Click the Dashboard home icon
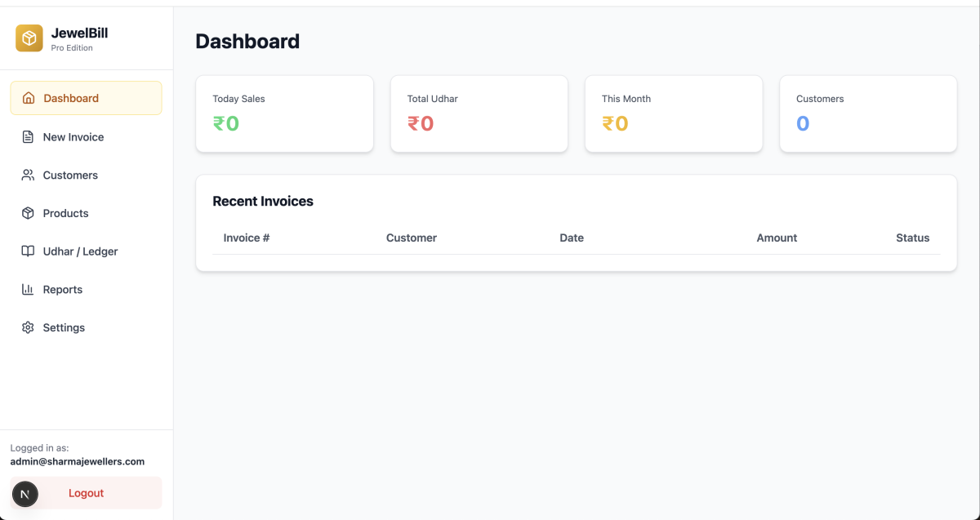980x520 pixels. point(29,98)
